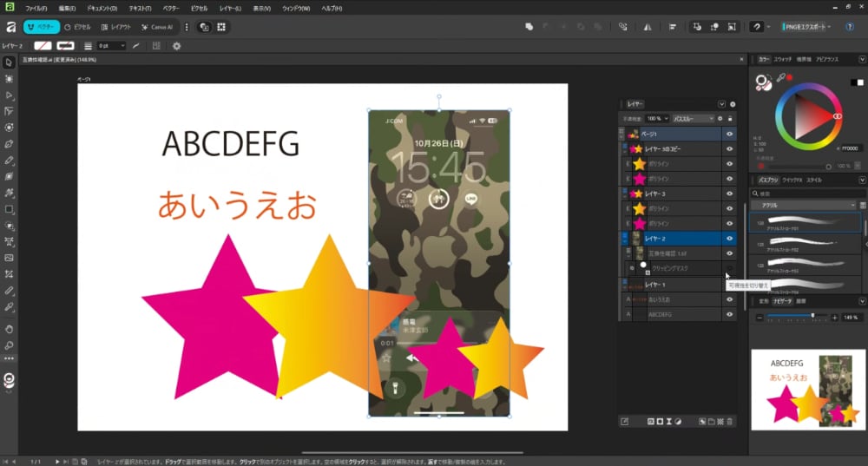Viewport: 868px width, 466px height.
Task: Select the Hand (view) tool
Action: pos(9,329)
